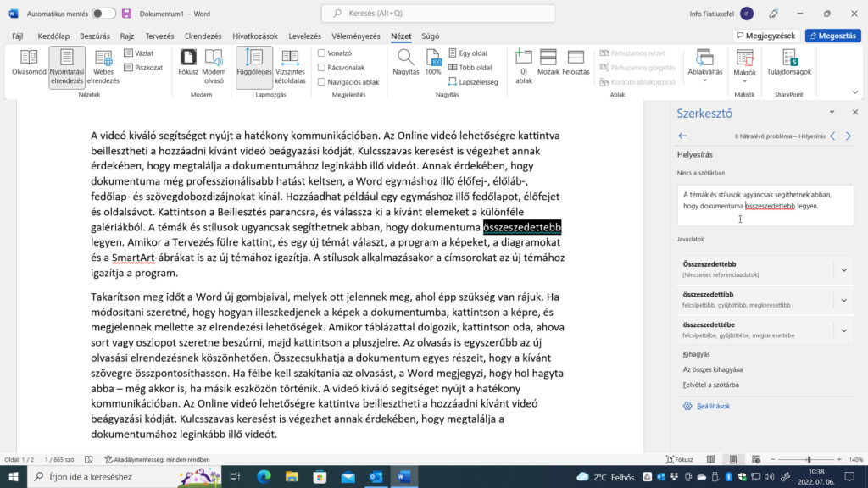Click Kihagyás to ignore once
The width and height of the screenshot is (868, 488).
[696, 354]
